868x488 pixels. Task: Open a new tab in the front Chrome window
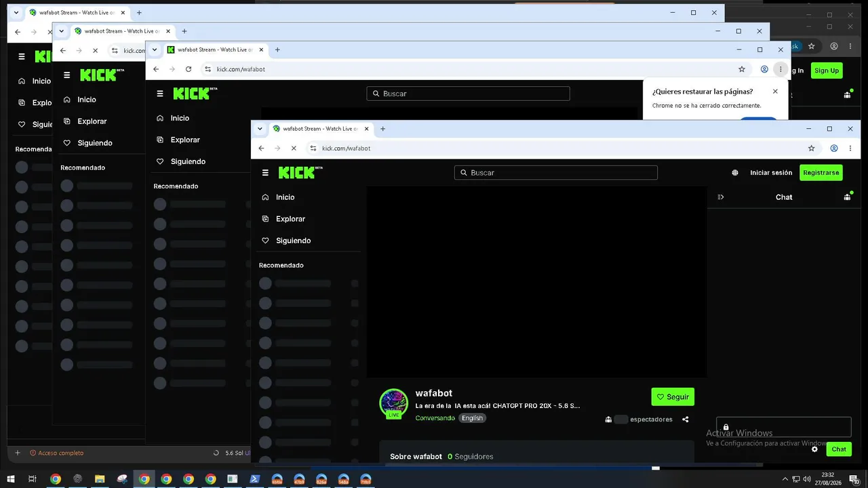coord(382,129)
